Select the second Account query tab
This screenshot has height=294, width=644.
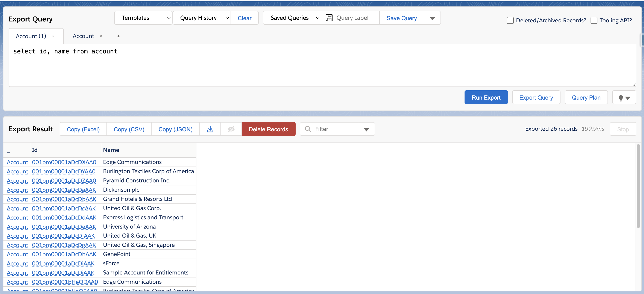pyautogui.click(x=83, y=36)
